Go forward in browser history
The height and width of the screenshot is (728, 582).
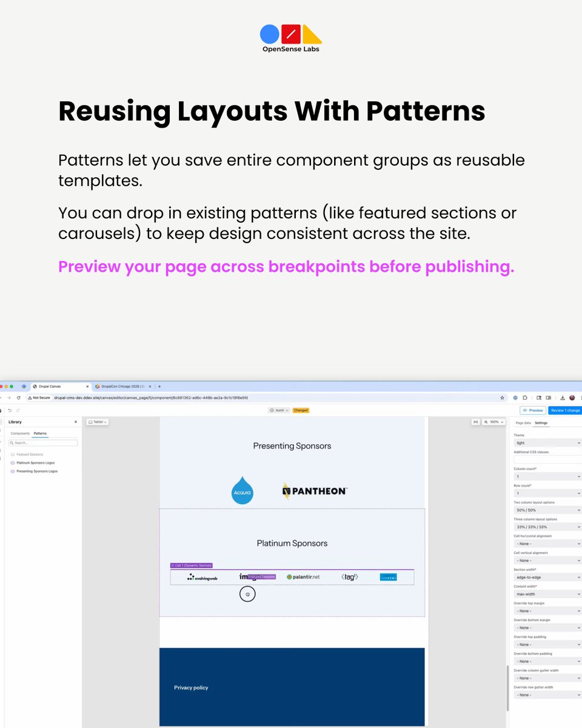click(8, 398)
